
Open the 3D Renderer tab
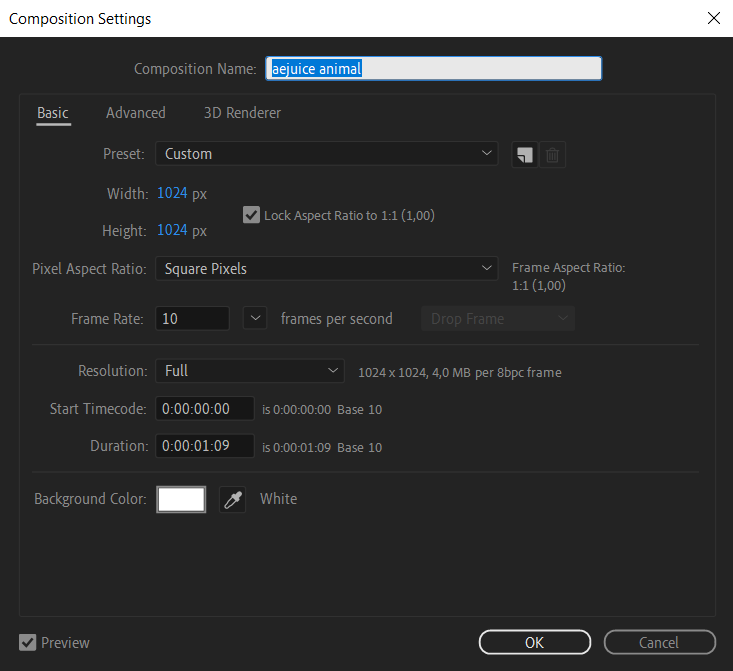[x=242, y=113]
